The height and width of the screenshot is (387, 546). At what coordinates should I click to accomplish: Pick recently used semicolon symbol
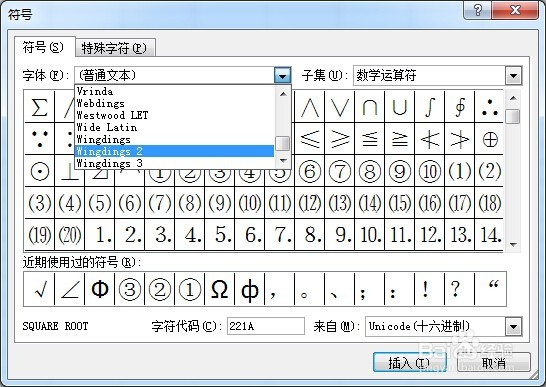pyautogui.click(x=369, y=289)
